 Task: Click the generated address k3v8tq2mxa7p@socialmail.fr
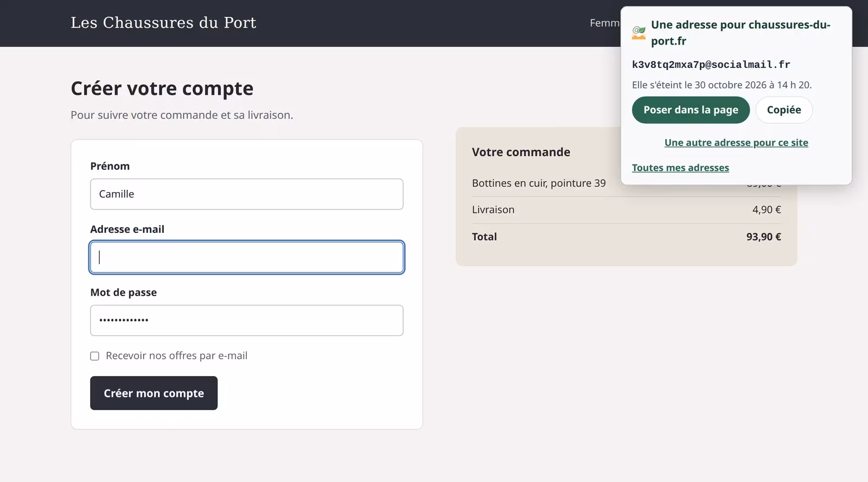711,65
